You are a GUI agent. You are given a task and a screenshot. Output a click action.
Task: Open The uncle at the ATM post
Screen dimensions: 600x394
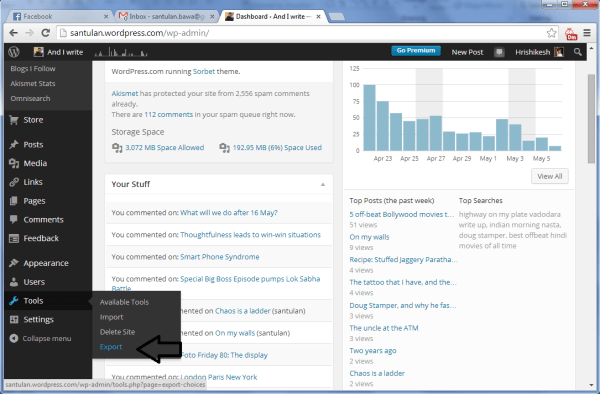[x=384, y=328]
